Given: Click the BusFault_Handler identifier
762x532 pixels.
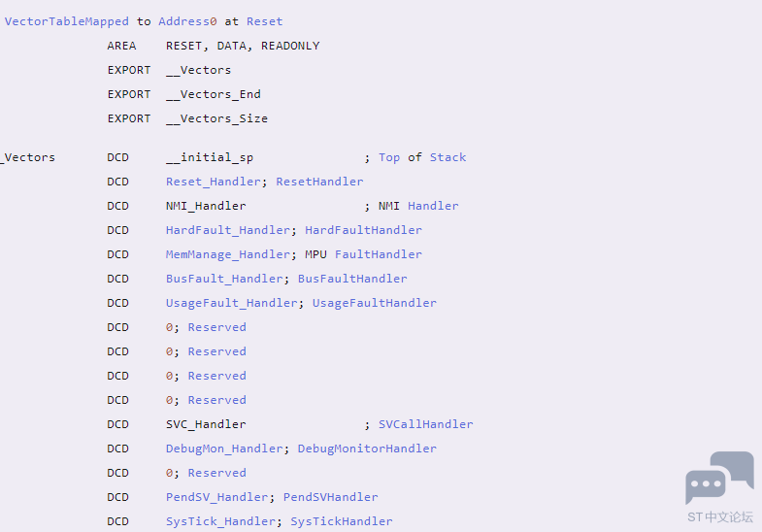Looking at the screenshot, I should click(x=224, y=279).
